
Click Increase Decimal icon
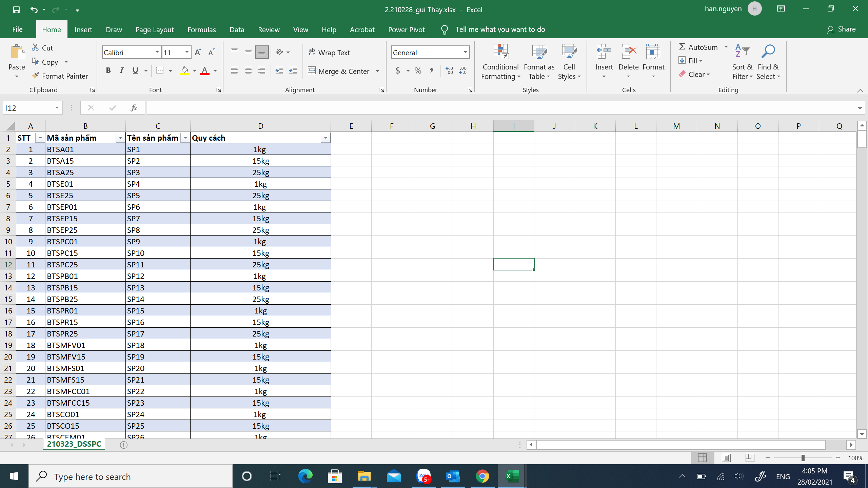pos(449,70)
